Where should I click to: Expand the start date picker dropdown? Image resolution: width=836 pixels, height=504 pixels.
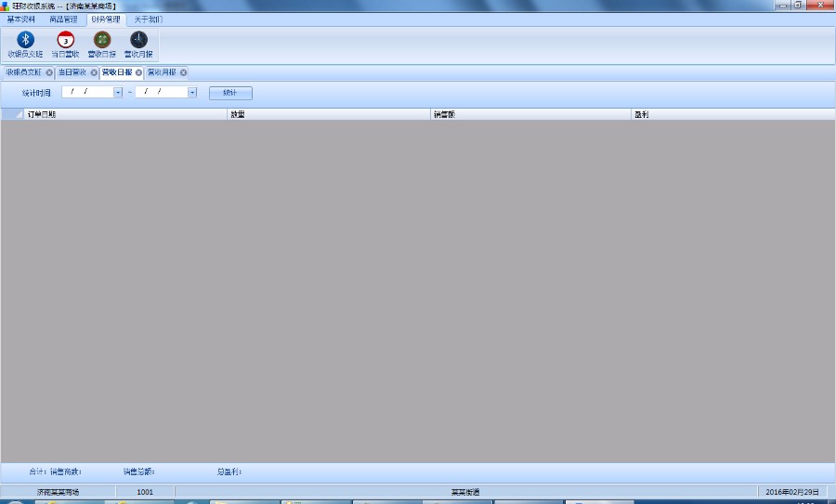(118, 92)
